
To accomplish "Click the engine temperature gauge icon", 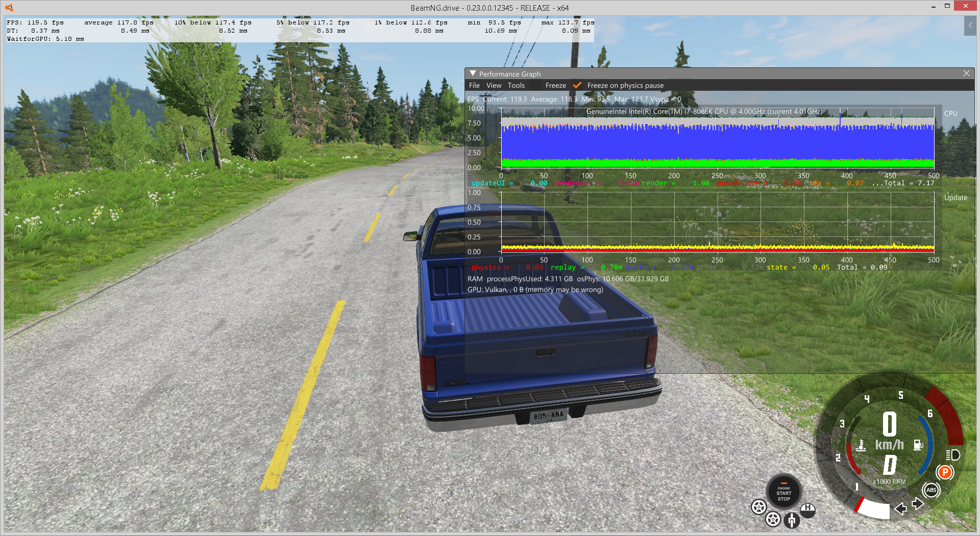I will coord(861,445).
